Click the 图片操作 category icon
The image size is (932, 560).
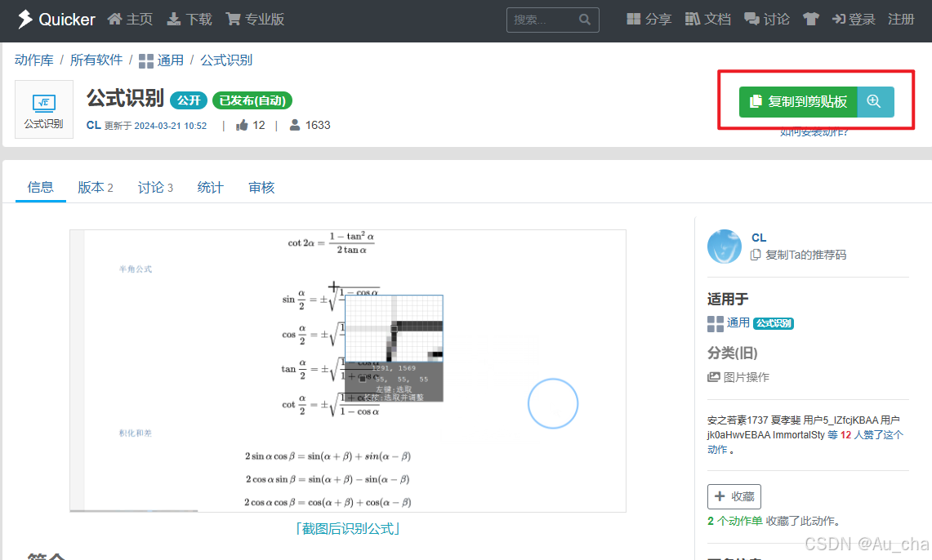pyautogui.click(x=715, y=376)
